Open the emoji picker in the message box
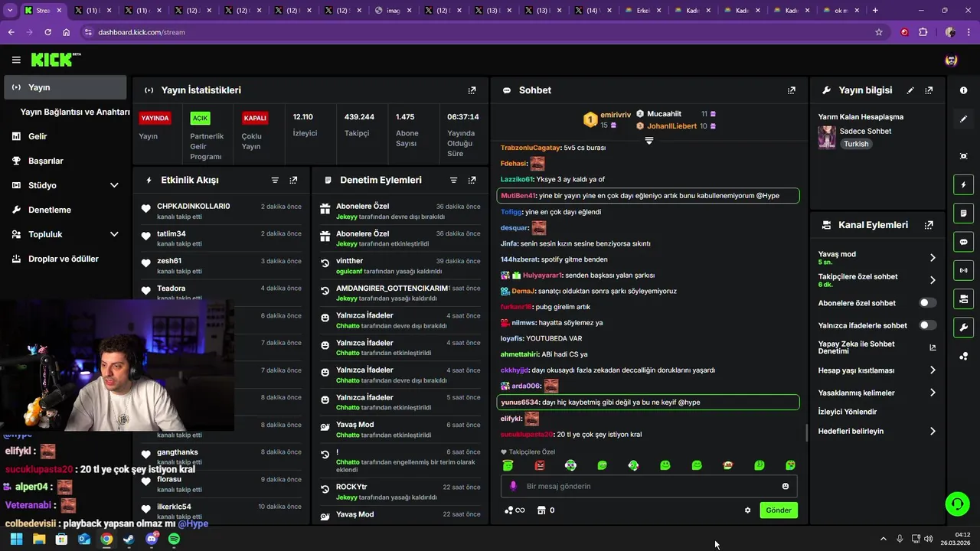This screenshot has height=551, width=980. coord(785,486)
